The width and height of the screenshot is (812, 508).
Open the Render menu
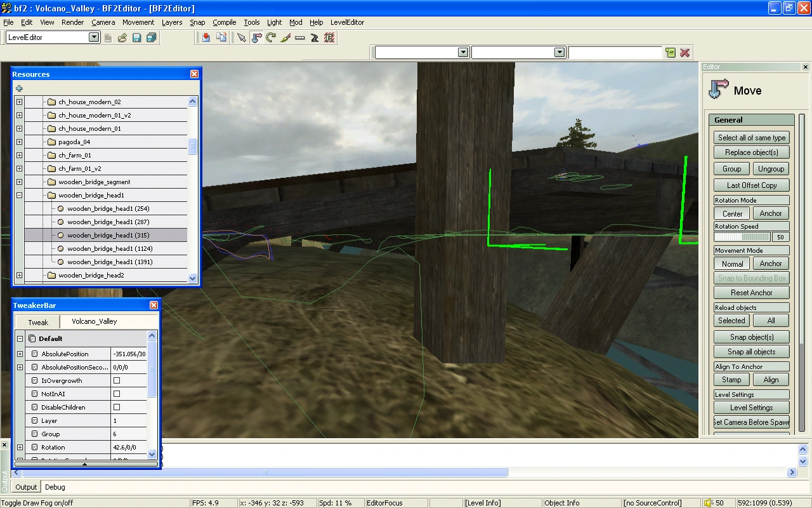[x=73, y=22]
